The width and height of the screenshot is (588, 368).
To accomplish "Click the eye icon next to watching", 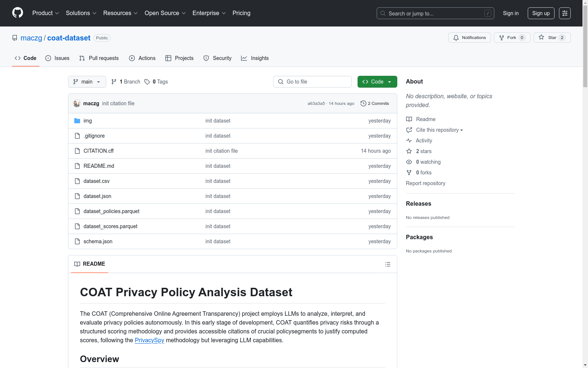I will 409,162.
